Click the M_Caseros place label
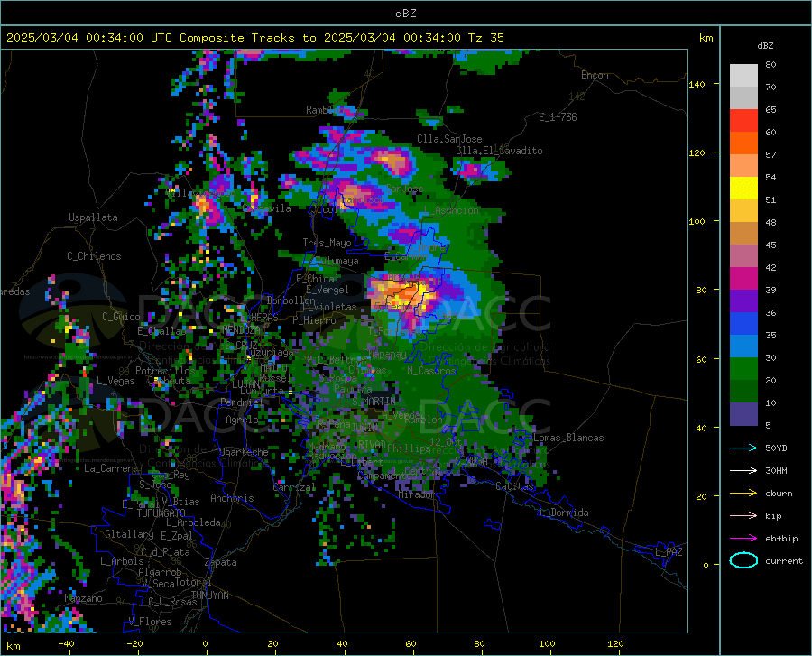Screen dimensions: 812x656 pos(431,371)
